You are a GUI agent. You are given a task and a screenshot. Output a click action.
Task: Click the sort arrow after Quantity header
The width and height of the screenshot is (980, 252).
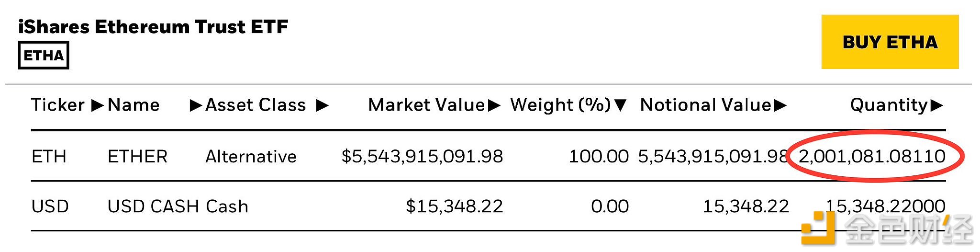click(x=937, y=105)
